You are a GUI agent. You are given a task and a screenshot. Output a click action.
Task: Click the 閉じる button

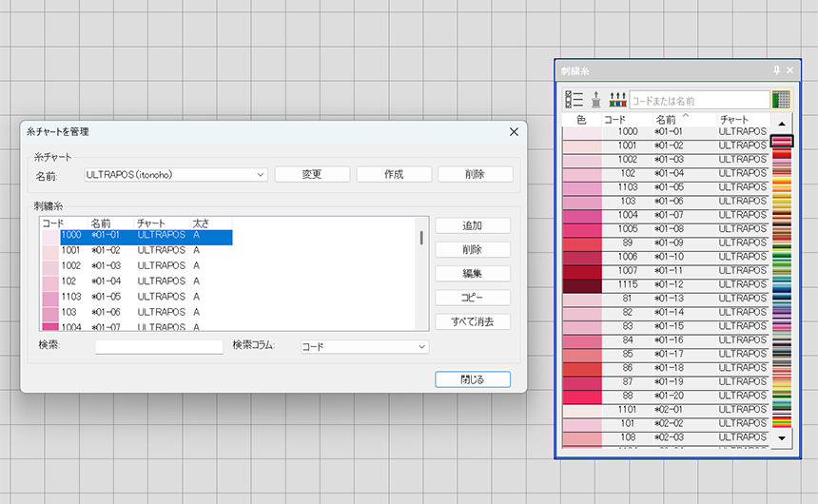pyautogui.click(x=473, y=379)
